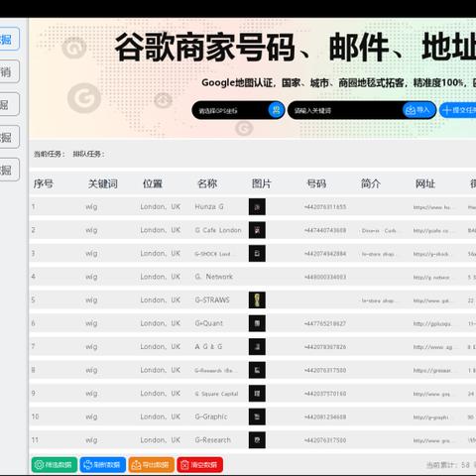Click the red clear data button

pos(200,465)
